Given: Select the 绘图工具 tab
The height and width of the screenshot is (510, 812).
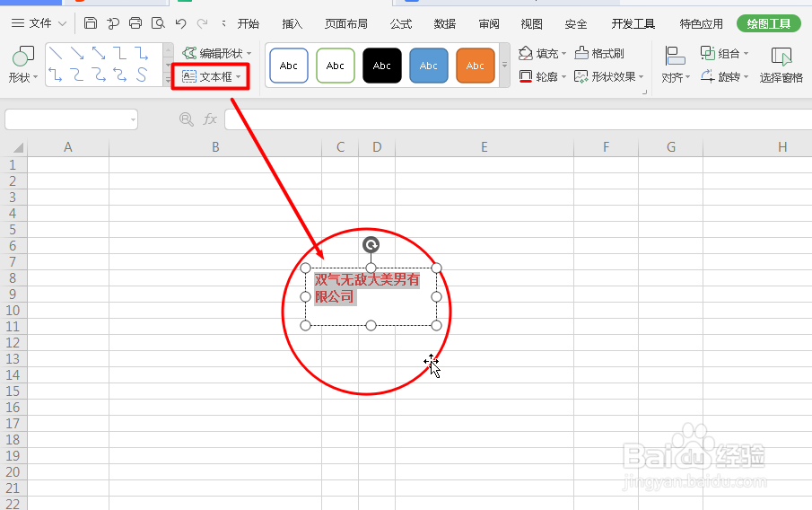Looking at the screenshot, I should (769, 23).
